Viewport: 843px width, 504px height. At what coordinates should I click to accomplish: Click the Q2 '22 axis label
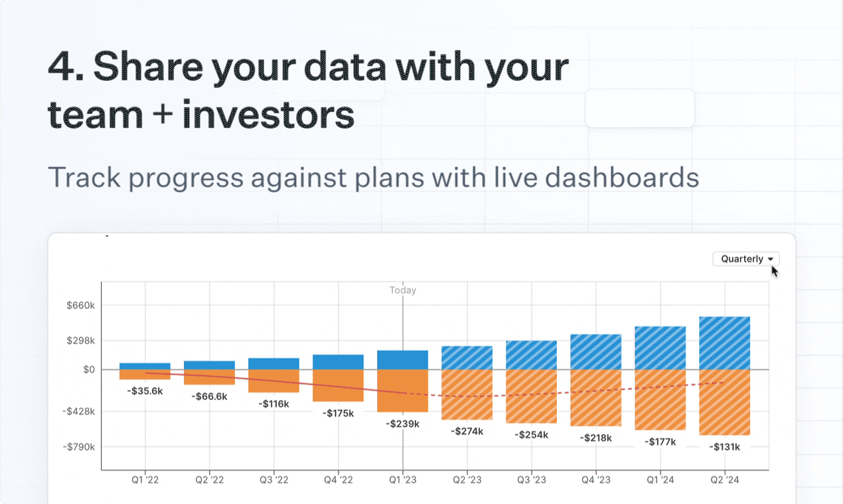click(209, 479)
